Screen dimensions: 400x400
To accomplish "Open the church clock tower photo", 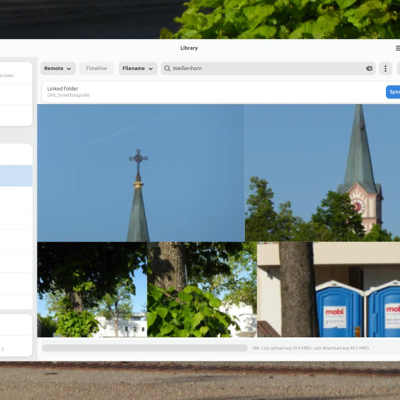I will click(322, 173).
